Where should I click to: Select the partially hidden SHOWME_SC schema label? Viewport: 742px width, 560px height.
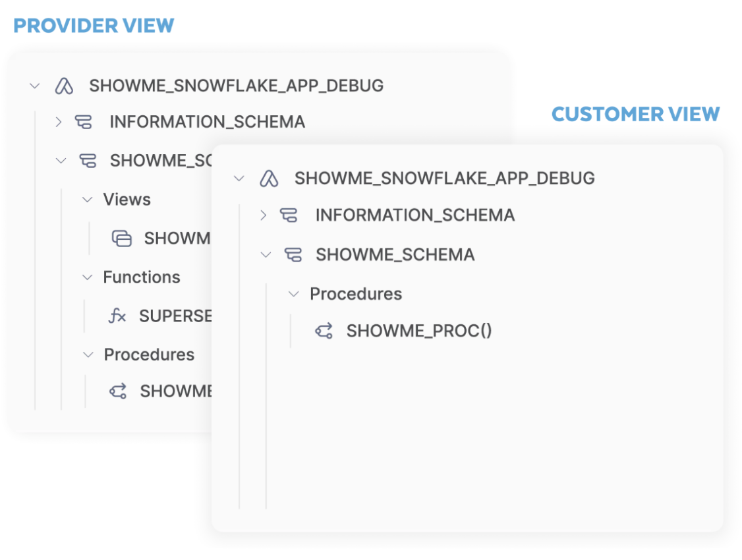coord(161,161)
